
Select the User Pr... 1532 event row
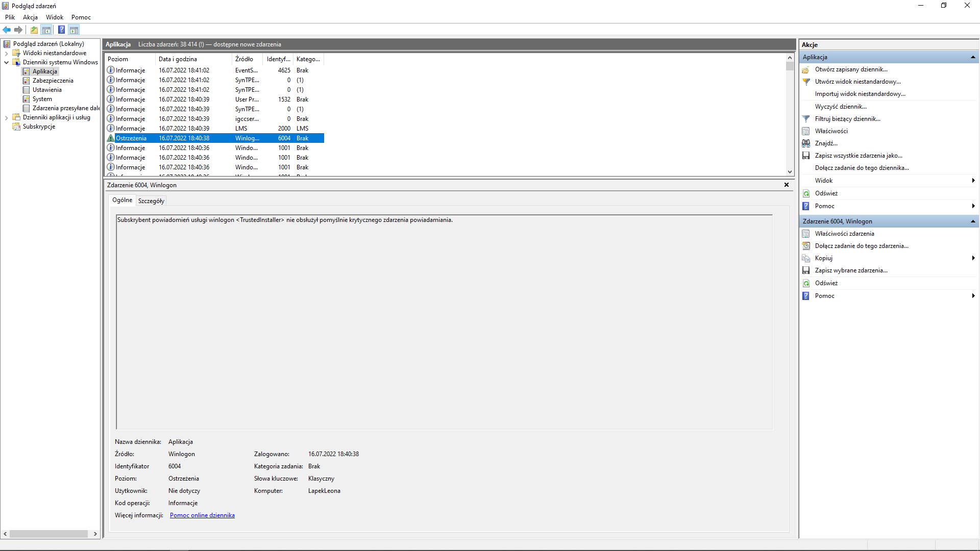click(214, 99)
